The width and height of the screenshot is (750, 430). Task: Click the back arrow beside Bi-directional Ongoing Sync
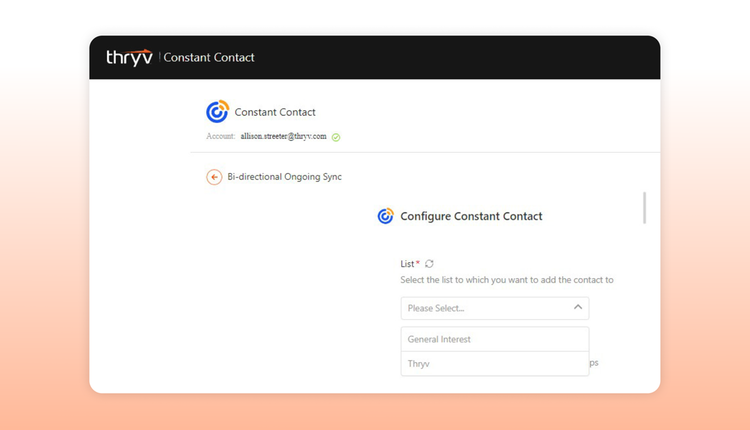(214, 177)
